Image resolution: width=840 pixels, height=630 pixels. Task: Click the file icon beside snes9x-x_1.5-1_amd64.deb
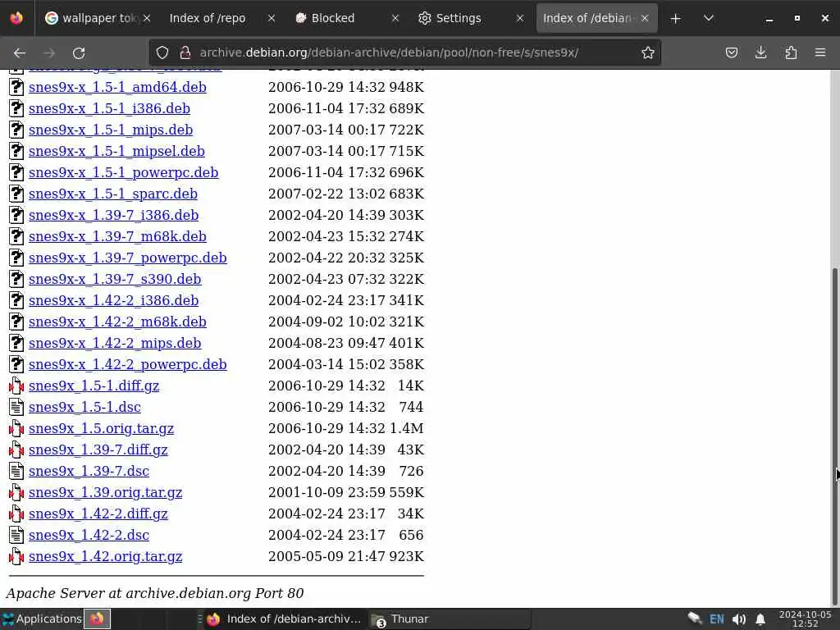(16, 87)
